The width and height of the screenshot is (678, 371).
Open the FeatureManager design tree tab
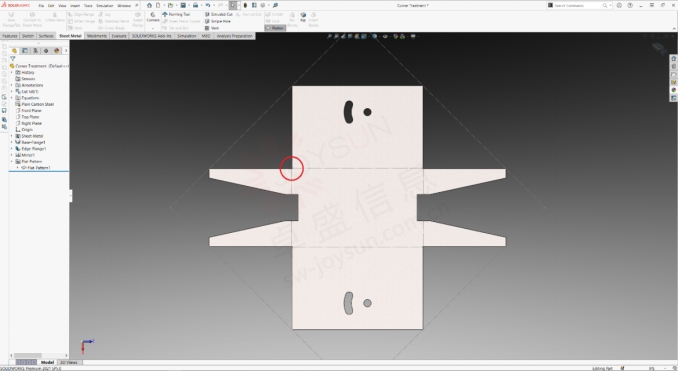point(14,51)
